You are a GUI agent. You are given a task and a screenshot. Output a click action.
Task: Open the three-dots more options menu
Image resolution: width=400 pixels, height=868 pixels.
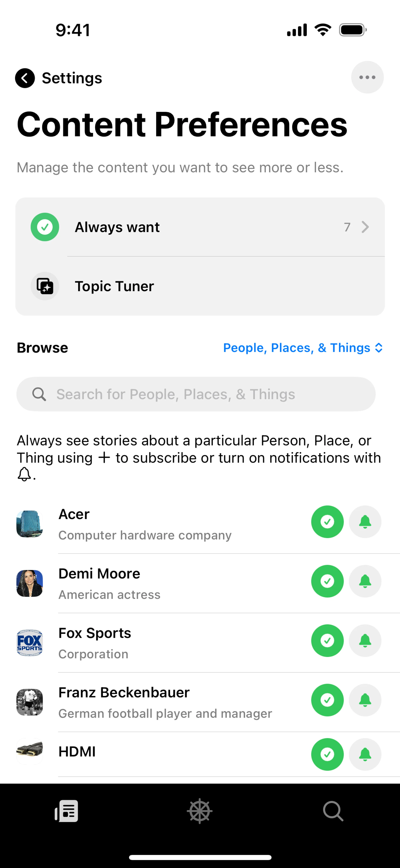[367, 78]
